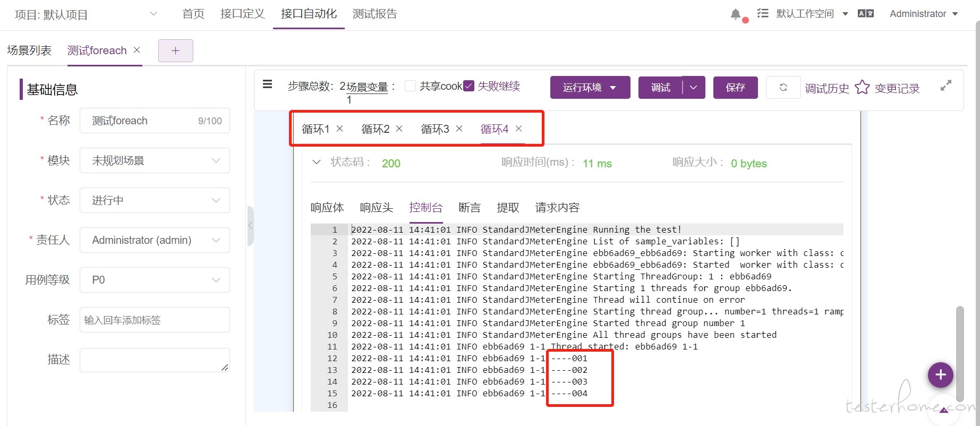Open the 责任人 dropdown
Viewport: 980px width, 426px height.
click(x=155, y=240)
